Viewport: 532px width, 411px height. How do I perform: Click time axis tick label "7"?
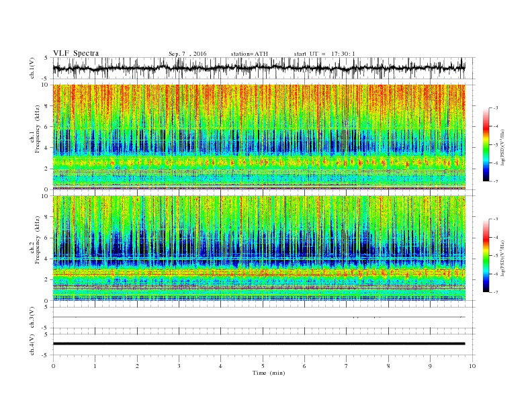(347, 366)
